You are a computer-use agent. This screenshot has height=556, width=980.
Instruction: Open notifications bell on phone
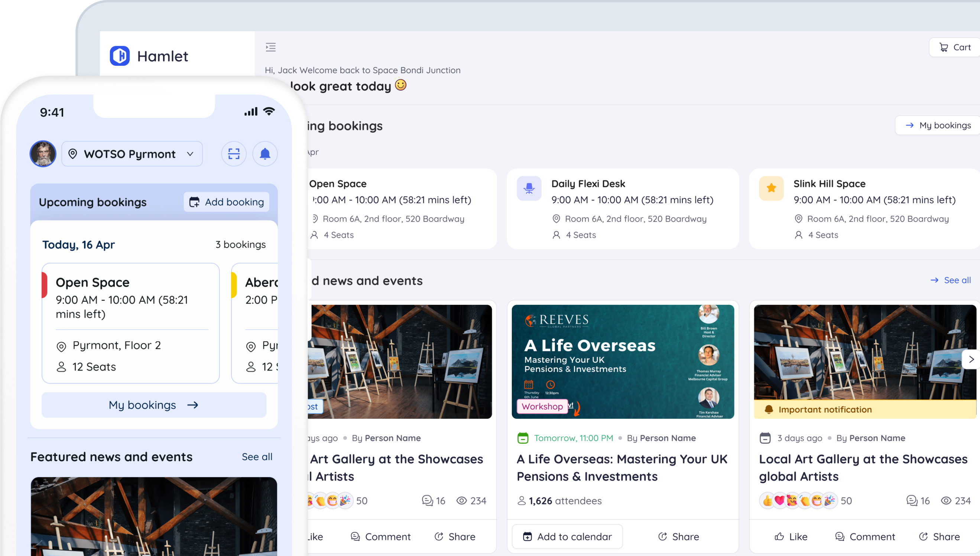point(265,154)
